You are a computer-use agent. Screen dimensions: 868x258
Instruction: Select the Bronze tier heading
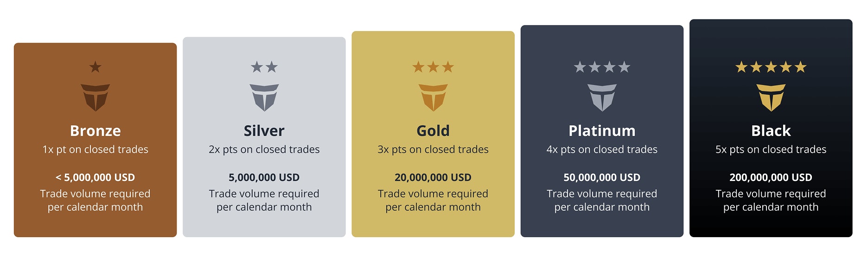(x=95, y=131)
